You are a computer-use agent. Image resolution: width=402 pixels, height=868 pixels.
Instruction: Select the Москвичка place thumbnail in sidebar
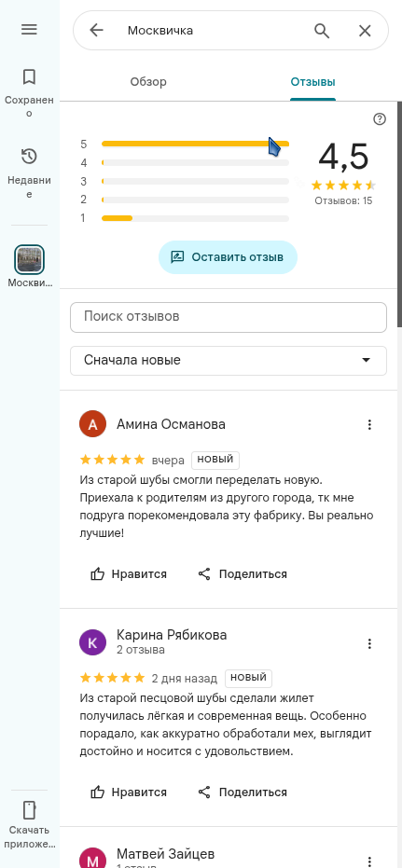29,259
